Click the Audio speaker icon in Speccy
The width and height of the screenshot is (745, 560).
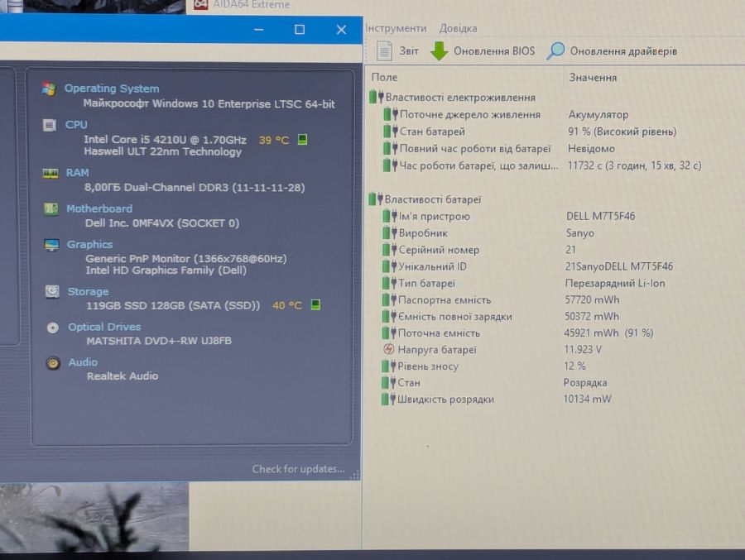click(53, 363)
